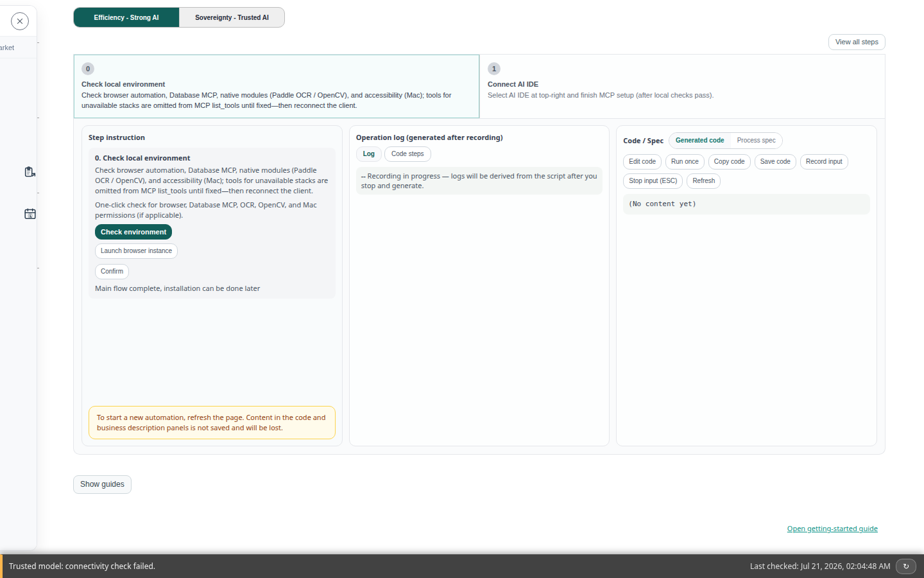The width and height of the screenshot is (924, 578).
Task: Switch to the Log tab
Action: (x=369, y=154)
